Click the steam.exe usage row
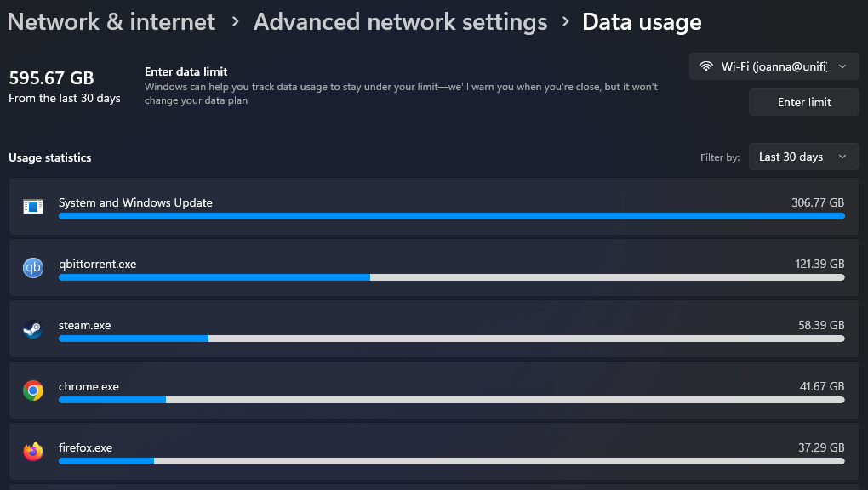The image size is (868, 490). pyautogui.click(x=434, y=329)
